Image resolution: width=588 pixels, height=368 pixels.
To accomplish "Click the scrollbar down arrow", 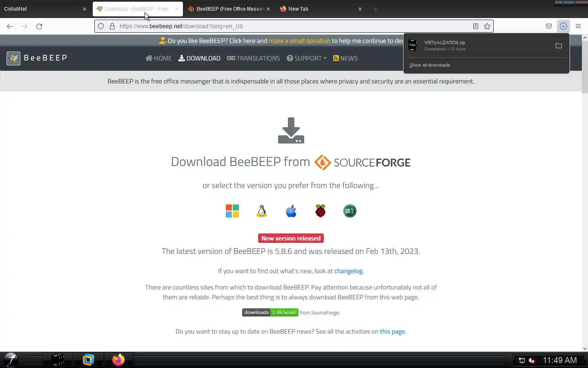I will (x=585, y=349).
